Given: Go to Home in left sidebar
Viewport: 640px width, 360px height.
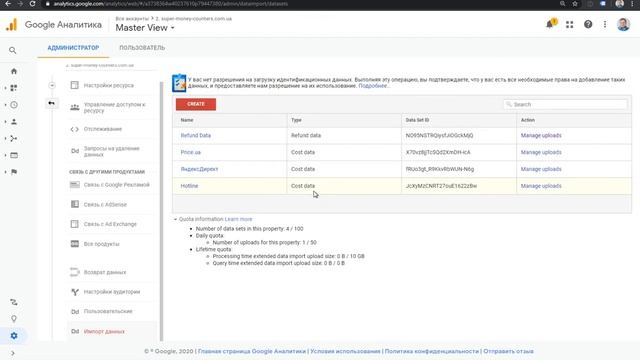Looking at the screenshot, I should pyautogui.click(x=14, y=71).
